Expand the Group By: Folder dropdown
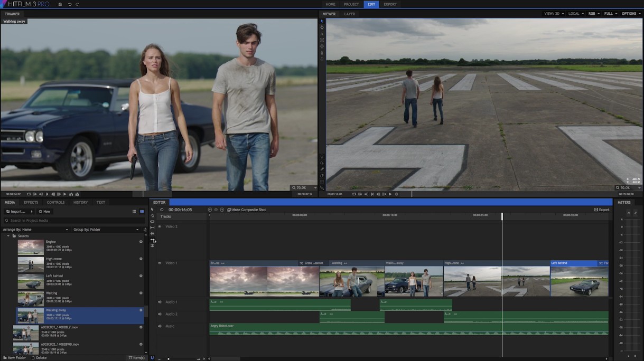Viewport: 644px width, 361px height. coord(106,230)
